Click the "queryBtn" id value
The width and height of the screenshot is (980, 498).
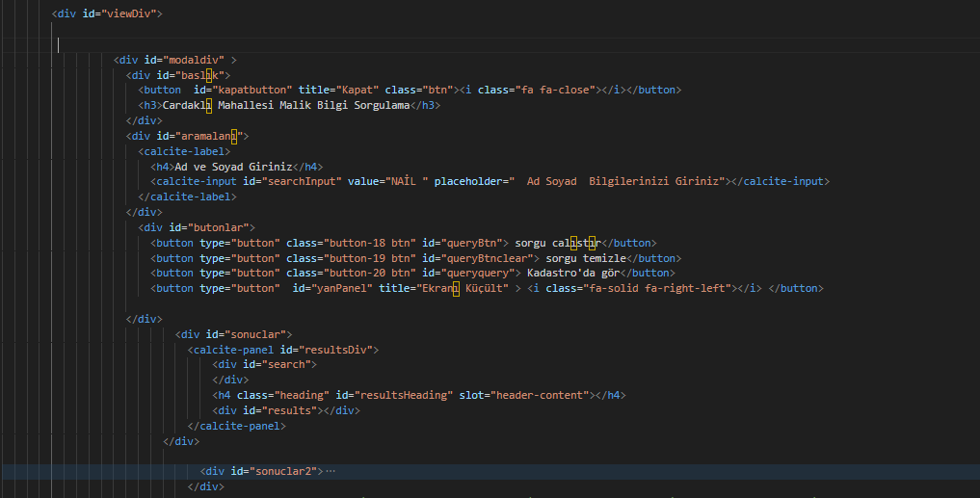472,243
